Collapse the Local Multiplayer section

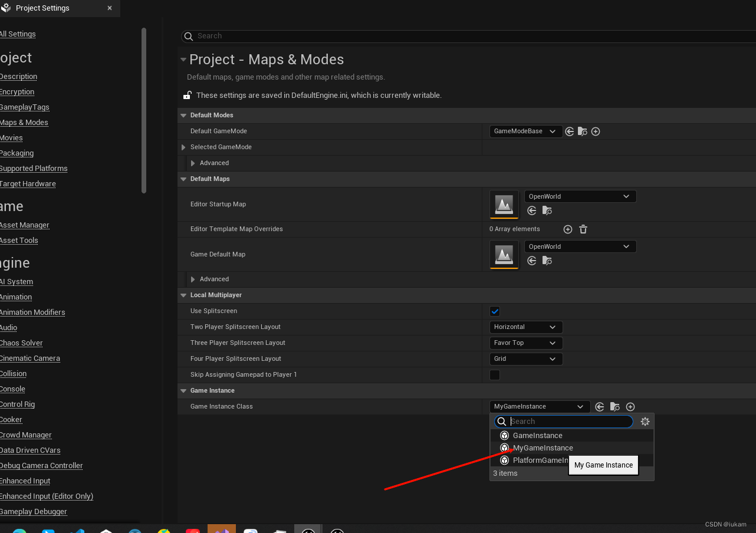[183, 295]
